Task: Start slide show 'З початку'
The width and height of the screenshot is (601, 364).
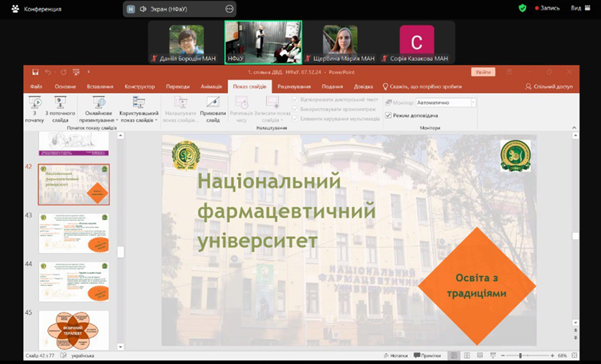Action: [35, 109]
